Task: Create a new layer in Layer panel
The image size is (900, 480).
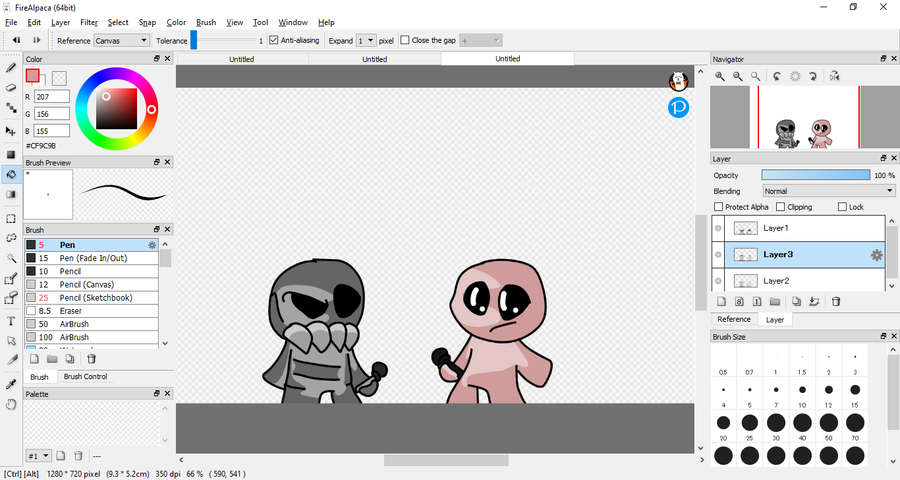Action: (722, 301)
